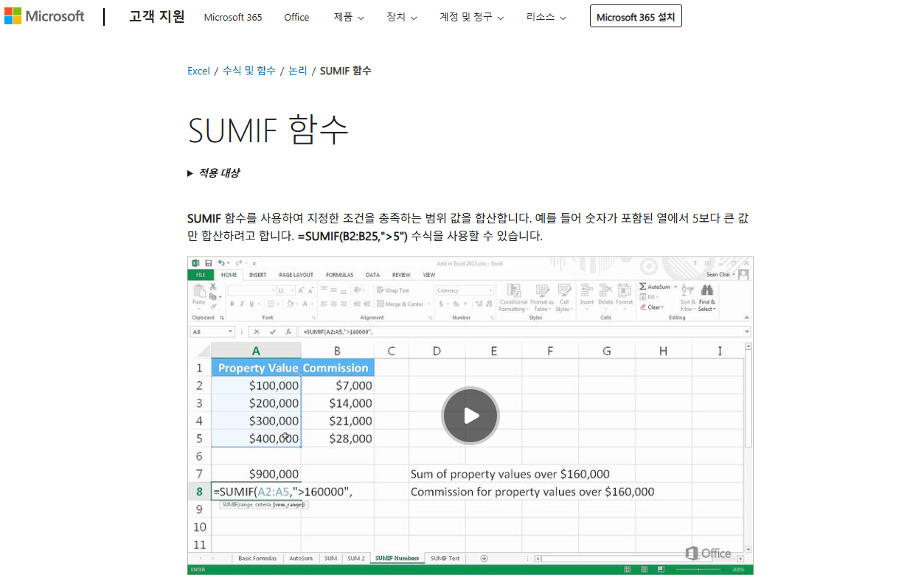This screenshot has width=924, height=583.
Task: Open the Currency number format dropdown
Action: click(491, 290)
